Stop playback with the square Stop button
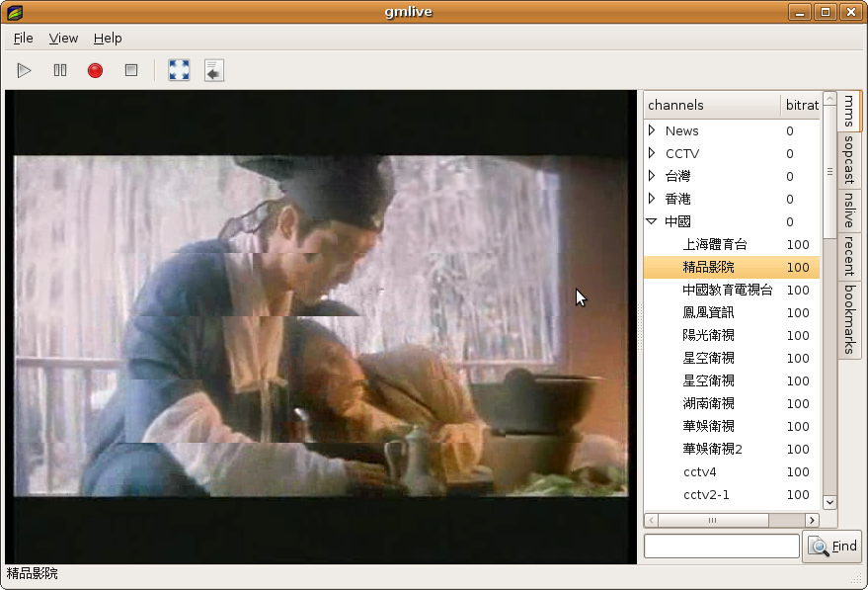This screenshot has height=590, width=868. click(x=131, y=70)
